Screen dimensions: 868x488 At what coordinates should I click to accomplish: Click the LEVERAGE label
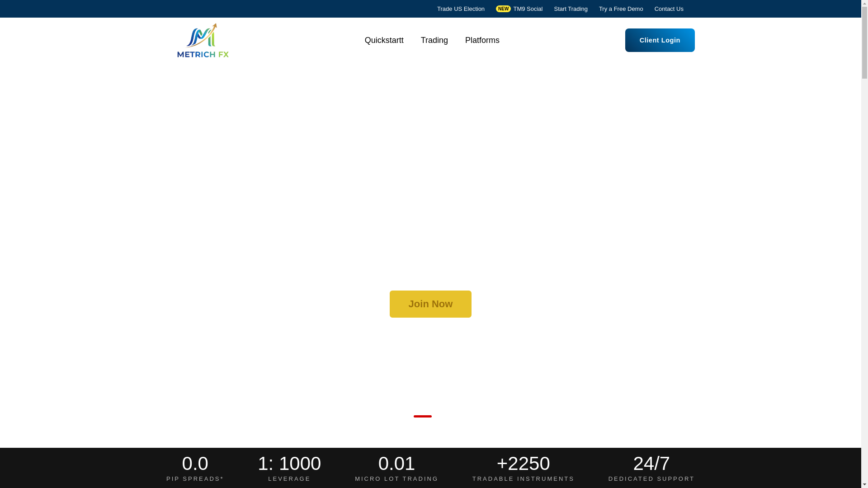pos(289,479)
